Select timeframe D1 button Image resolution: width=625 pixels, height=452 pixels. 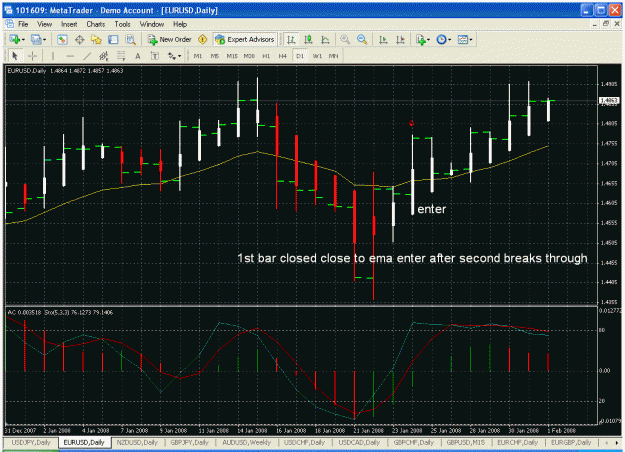pos(300,56)
